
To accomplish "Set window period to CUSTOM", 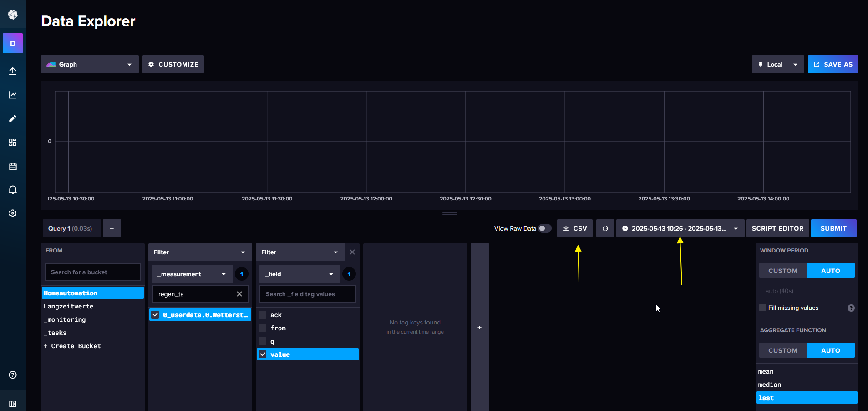I will (x=783, y=271).
